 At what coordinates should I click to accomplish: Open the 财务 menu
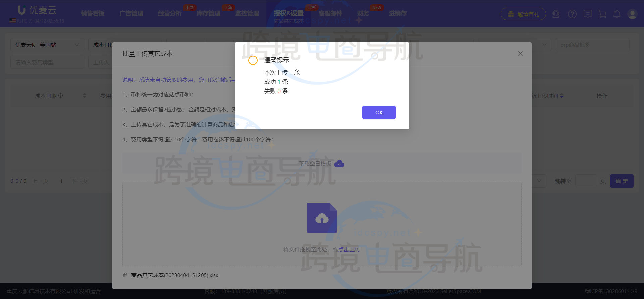coord(363,13)
